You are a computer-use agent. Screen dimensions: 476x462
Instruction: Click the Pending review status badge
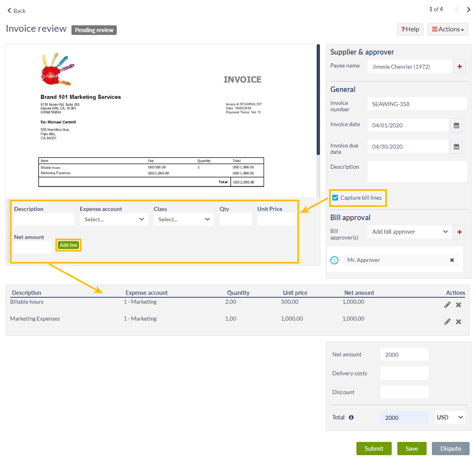(x=94, y=30)
